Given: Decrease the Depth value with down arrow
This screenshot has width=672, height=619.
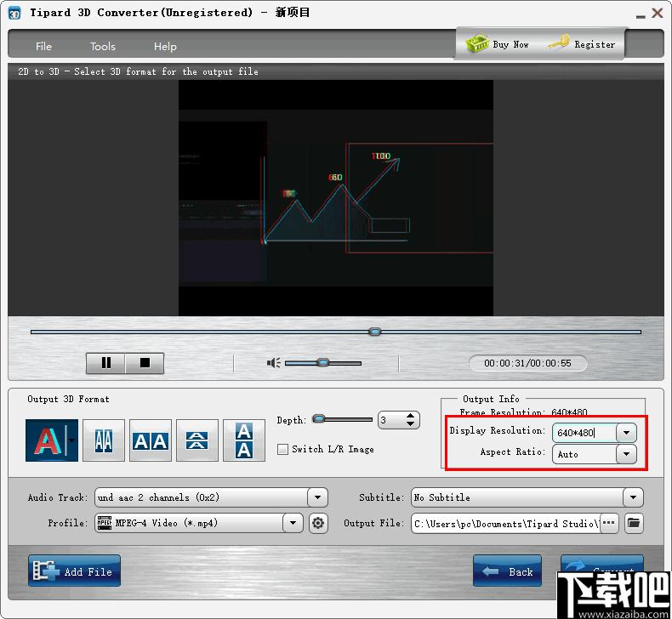Looking at the screenshot, I should (411, 424).
